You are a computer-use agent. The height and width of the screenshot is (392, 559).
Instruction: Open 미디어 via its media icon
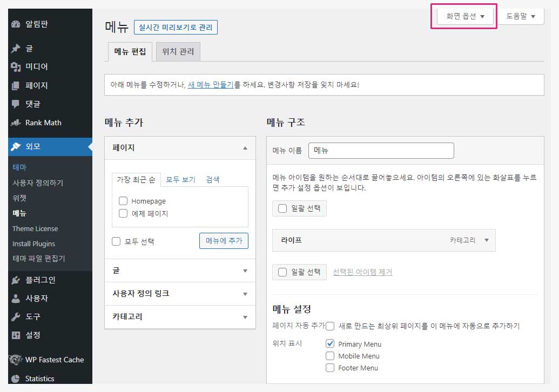[16, 67]
